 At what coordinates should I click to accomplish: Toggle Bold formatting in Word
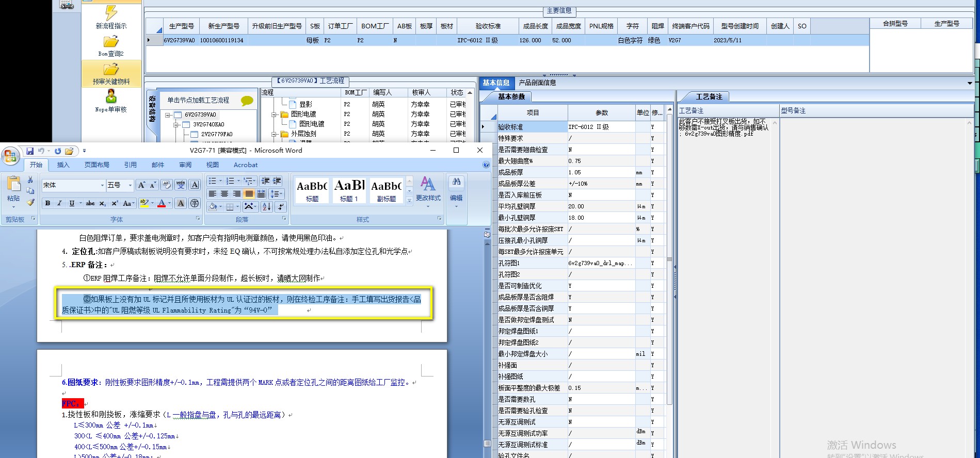point(47,203)
